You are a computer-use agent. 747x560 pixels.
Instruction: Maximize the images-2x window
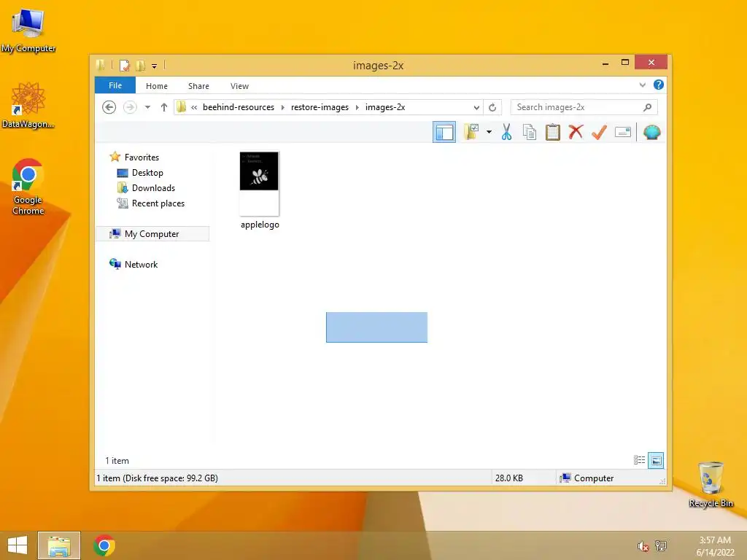coord(625,63)
